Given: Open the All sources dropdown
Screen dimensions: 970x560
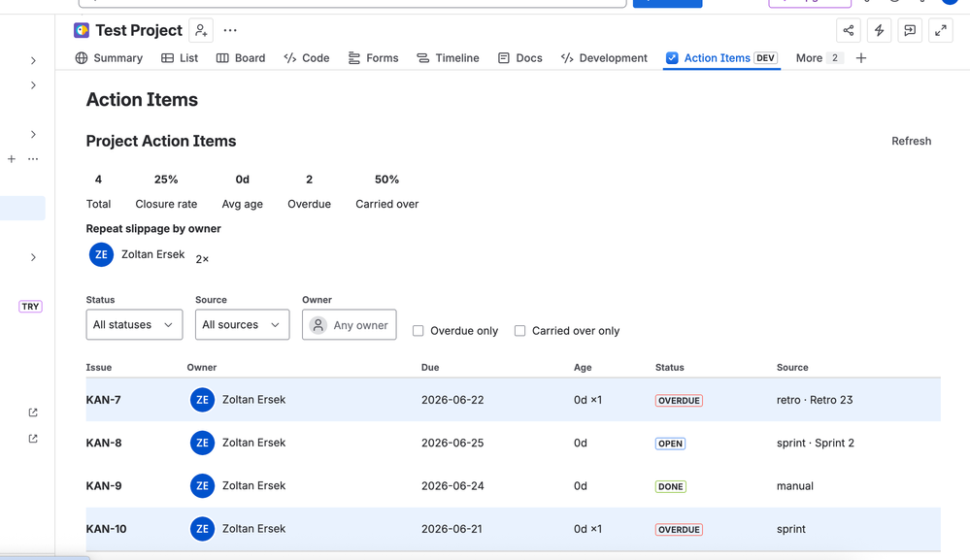Looking at the screenshot, I should (x=243, y=324).
